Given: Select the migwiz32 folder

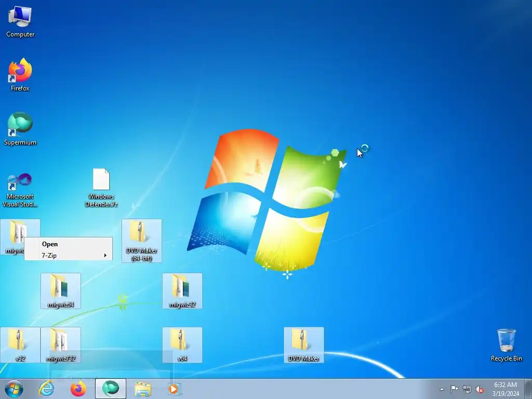Looking at the screenshot, I should 182,291.
